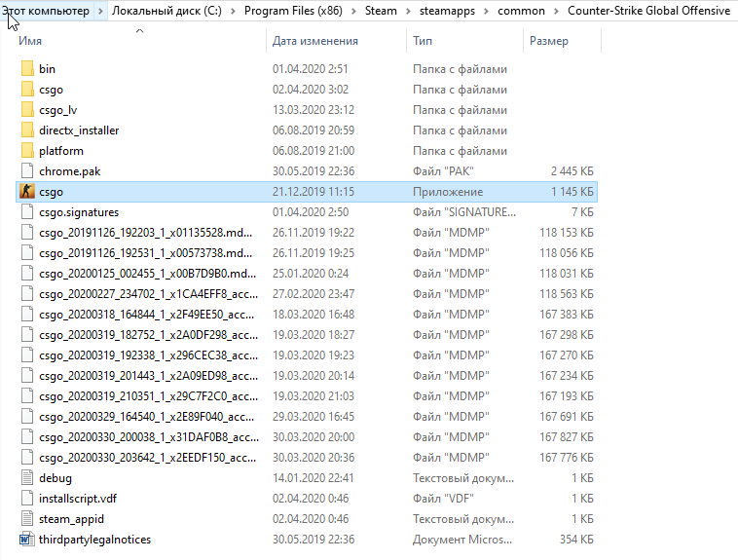The width and height of the screenshot is (738, 560).
Task: Select file name csgo.signatures
Action: click(79, 212)
